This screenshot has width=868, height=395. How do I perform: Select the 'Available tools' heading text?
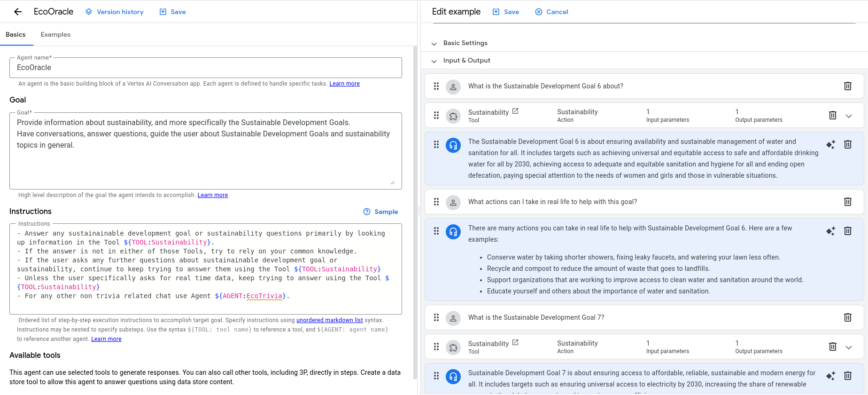35,355
